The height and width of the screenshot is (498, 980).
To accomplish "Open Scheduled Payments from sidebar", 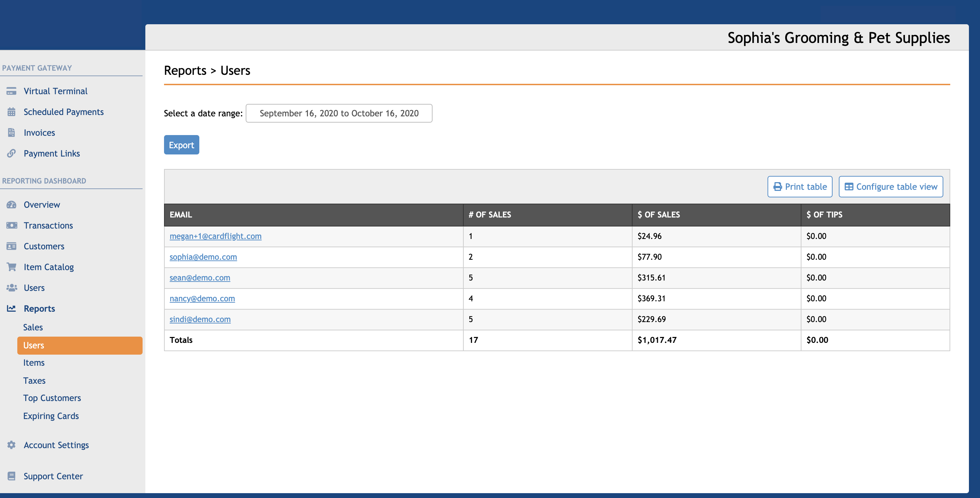I will 63,111.
